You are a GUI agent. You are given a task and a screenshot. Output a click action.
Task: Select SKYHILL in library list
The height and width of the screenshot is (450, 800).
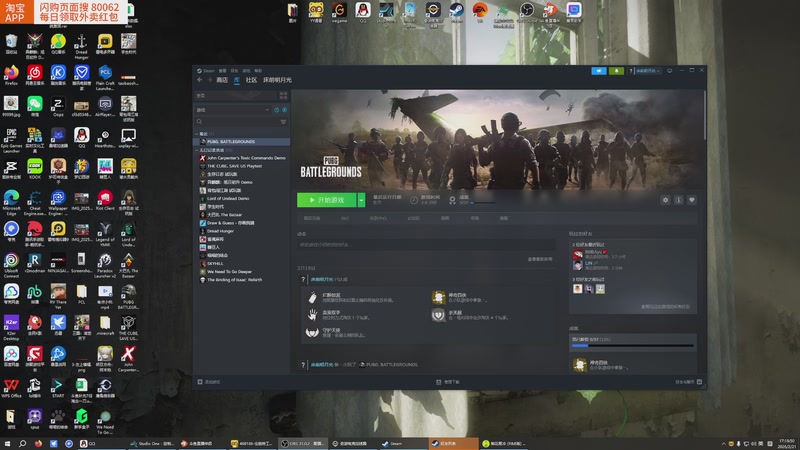click(x=242, y=263)
